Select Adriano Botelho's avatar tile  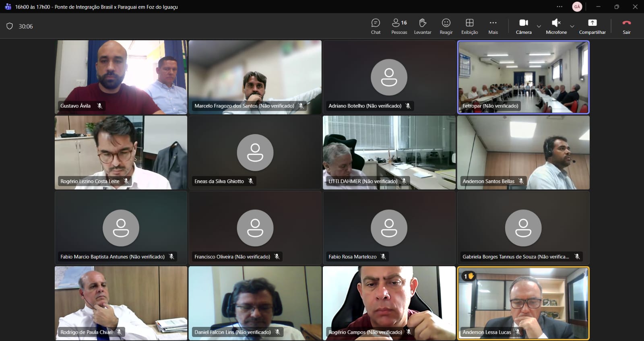389,77
